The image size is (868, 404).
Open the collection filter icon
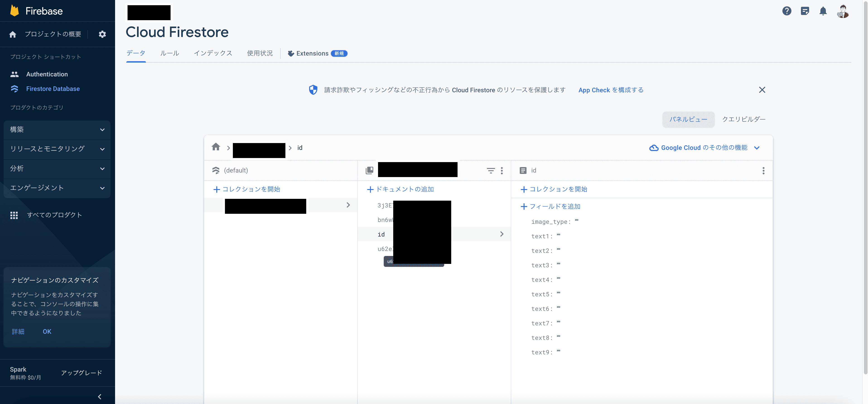point(491,171)
